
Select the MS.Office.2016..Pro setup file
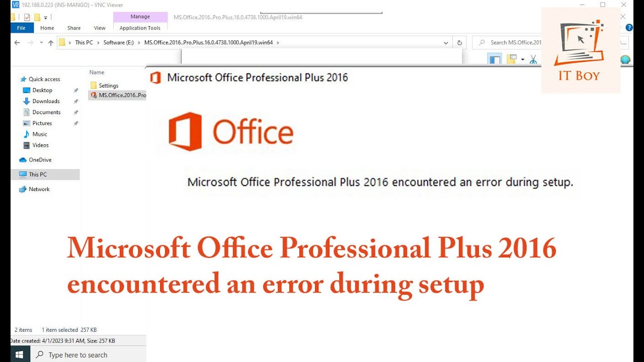point(118,95)
